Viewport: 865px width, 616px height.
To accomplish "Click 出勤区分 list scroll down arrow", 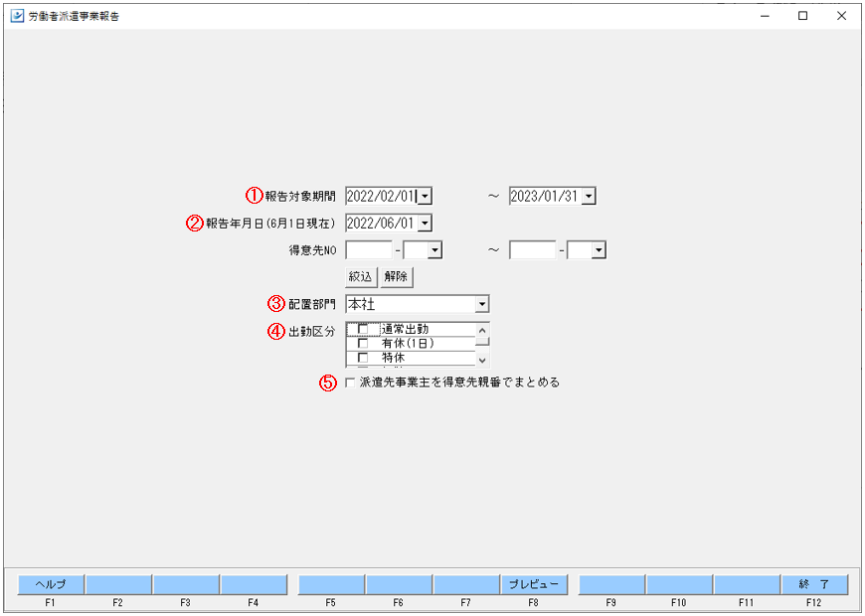I will 482,360.
